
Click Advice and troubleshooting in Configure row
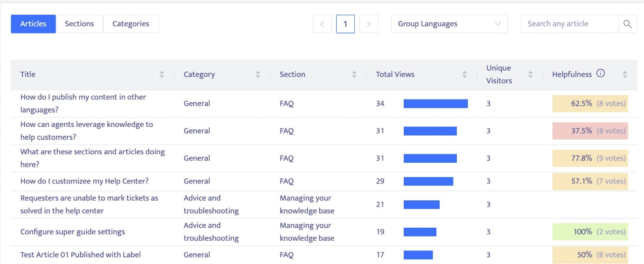pyautogui.click(x=211, y=232)
